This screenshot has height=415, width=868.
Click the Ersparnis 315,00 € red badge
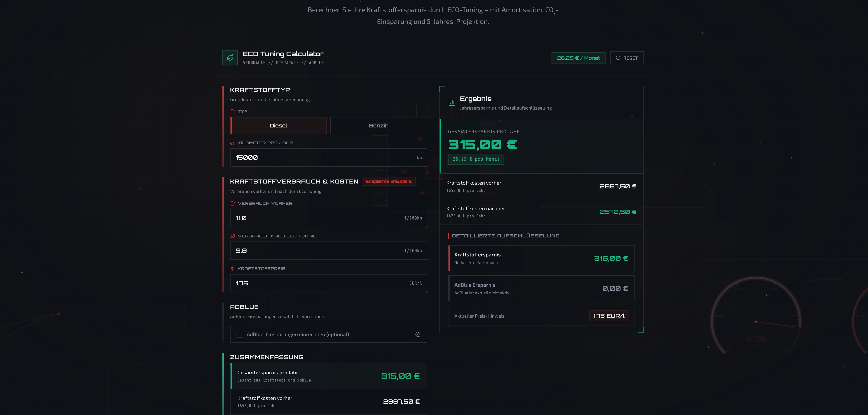[389, 181]
